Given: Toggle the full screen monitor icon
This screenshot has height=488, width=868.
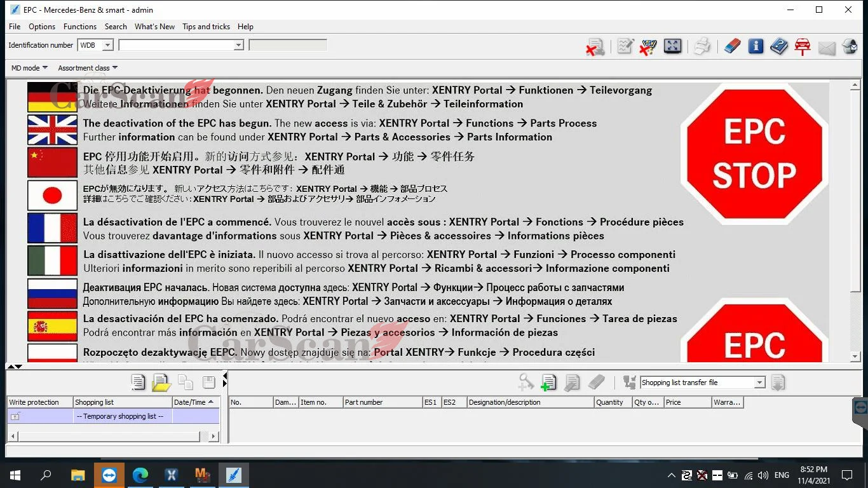Looking at the screenshot, I should tap(672, 46).
